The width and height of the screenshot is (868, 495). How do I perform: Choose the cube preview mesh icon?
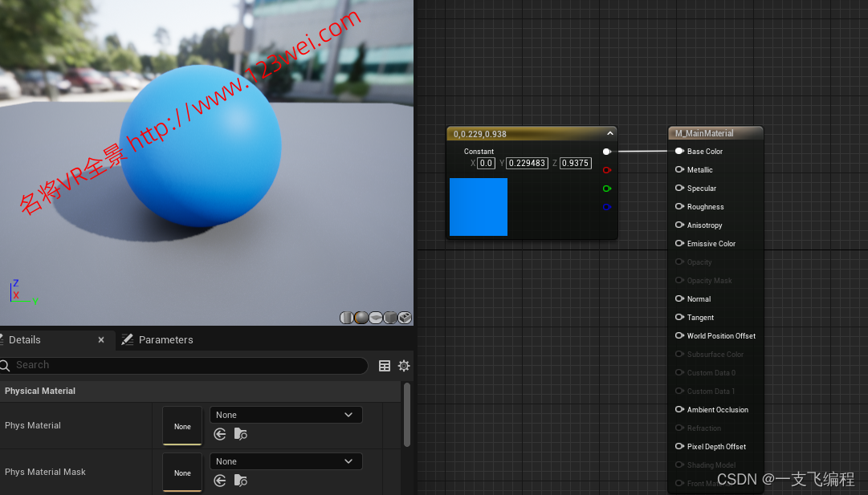[390, 318]
